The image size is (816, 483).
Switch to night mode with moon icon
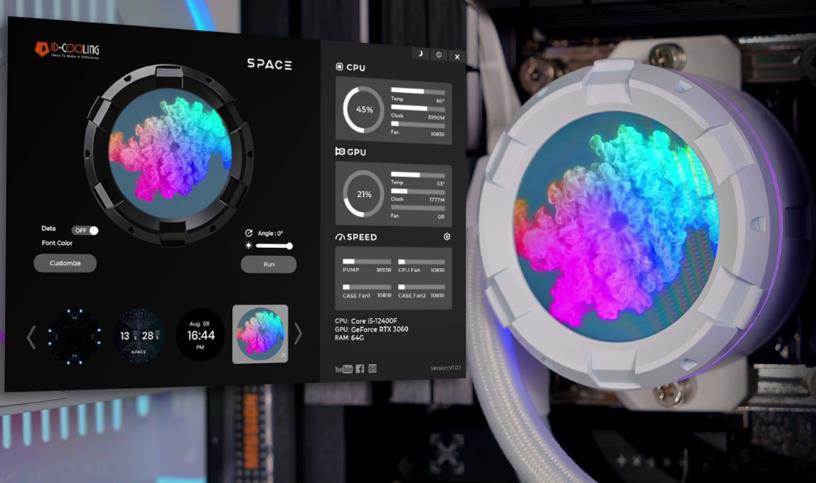(422, 53)
